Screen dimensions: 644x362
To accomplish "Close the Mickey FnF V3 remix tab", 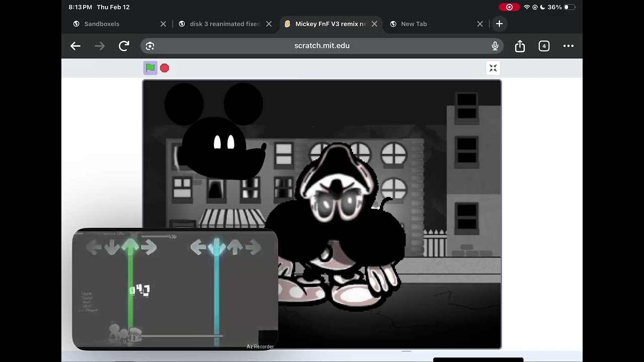I will [374, 24].
